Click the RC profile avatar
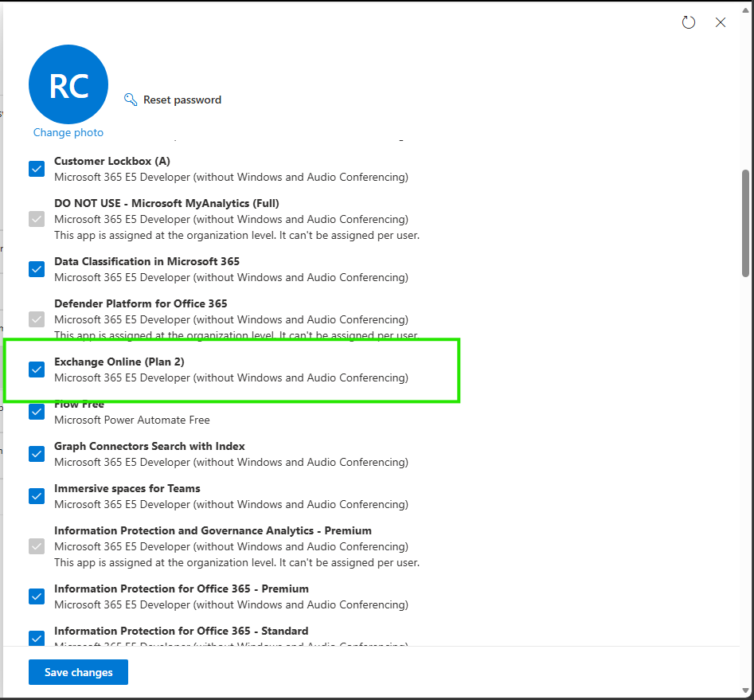Screen dimensions: 754x700 pos(68,84)
